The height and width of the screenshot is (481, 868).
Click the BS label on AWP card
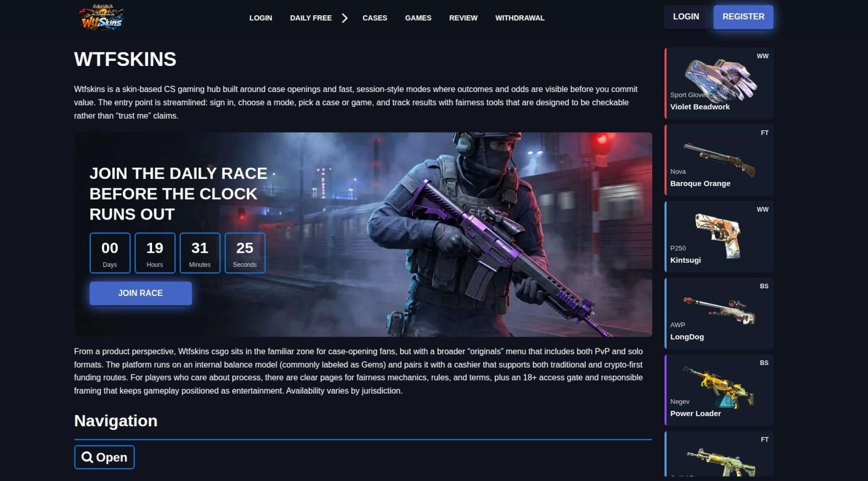click(764, 286)
